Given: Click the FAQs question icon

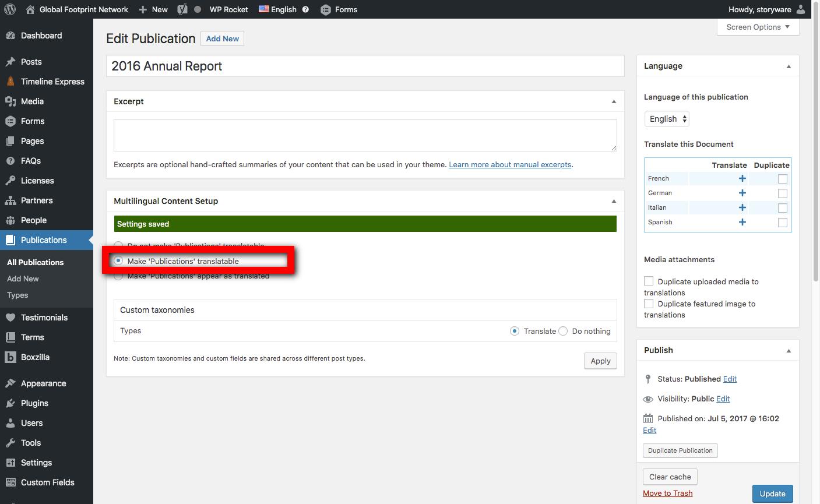Looking at the screenshot, I should 10,161.
